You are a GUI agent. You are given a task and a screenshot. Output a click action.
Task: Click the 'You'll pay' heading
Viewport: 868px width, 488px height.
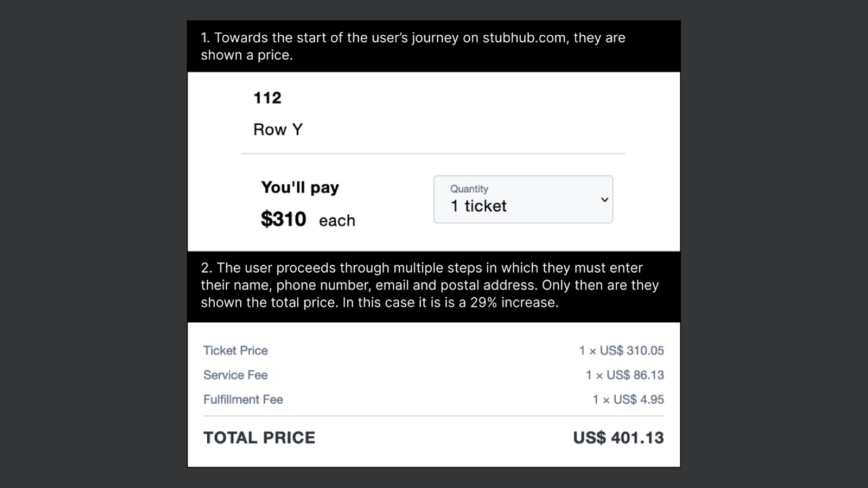coord(300,188)
